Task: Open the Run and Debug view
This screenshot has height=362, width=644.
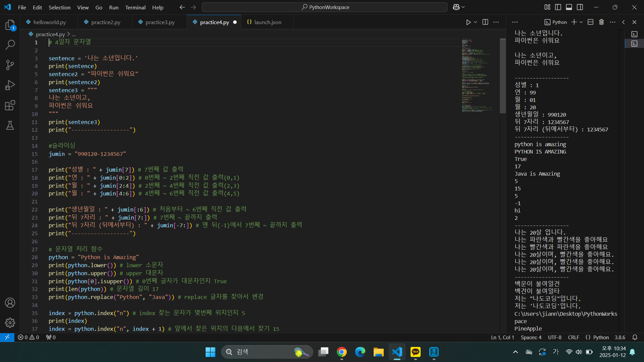Action: 10,85
